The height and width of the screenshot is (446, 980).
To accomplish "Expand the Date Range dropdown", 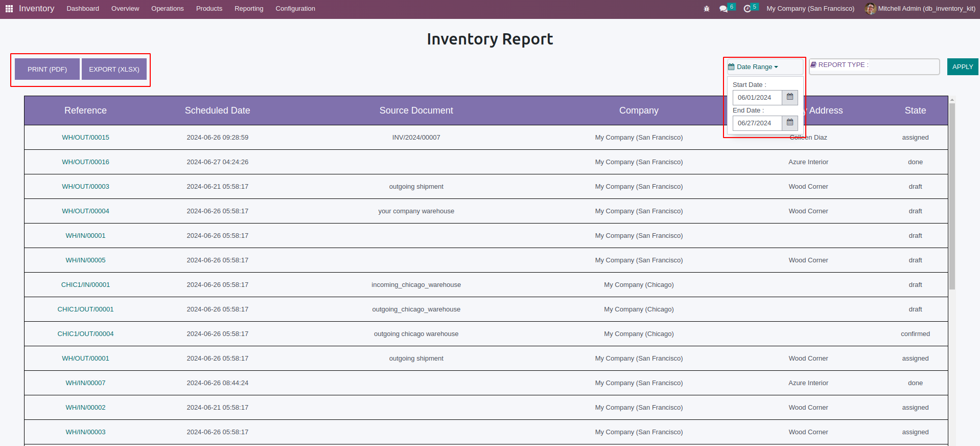I will [x=753, y=67].
